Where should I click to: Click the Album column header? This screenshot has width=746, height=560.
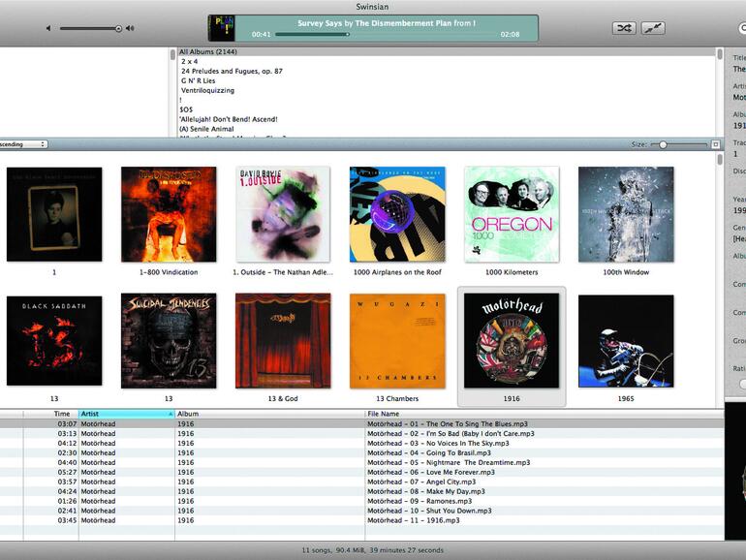click(269, 414)
